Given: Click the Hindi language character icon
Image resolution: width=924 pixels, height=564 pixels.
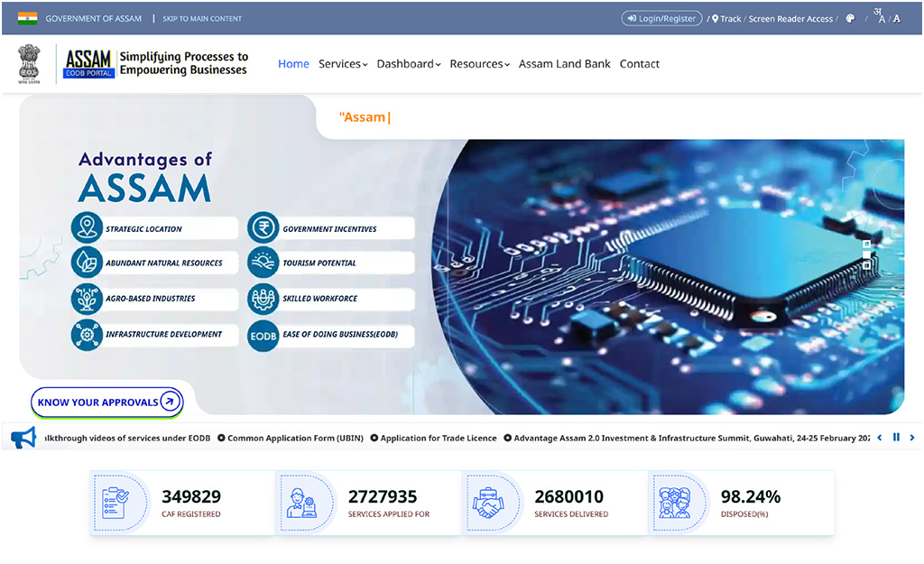Looking at the screenshot, I should tap(875, 12).
